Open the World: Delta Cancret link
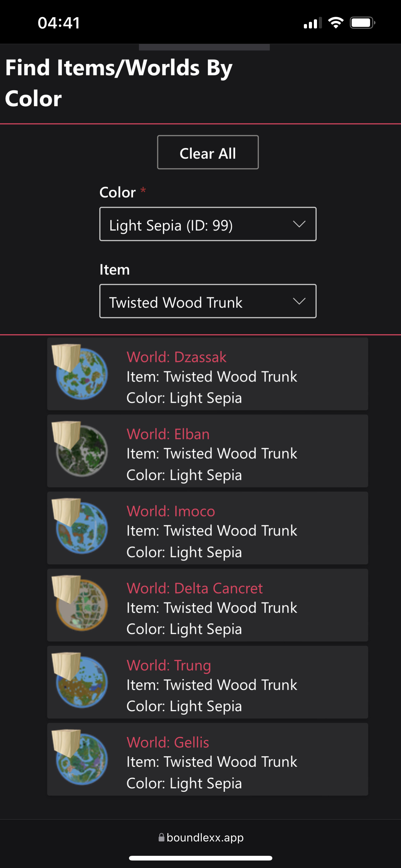Image resolution: width=401 pixels, height=868 pixels. [x=195, y=588]
